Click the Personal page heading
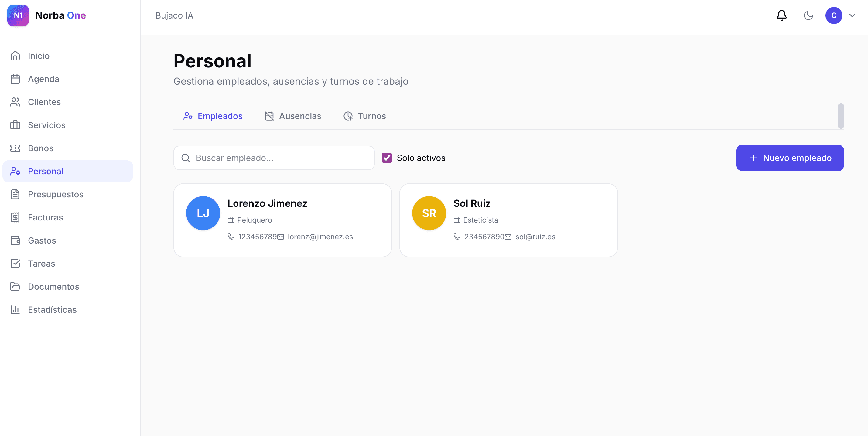The image size is (868, 436). click(x=212, y=61)
